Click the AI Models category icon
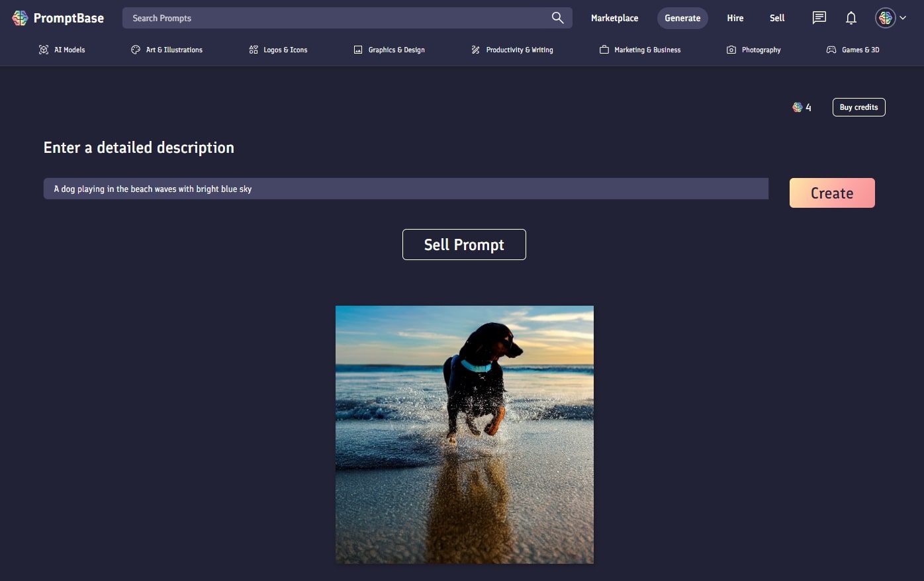This screenshot has height=581, width=924. pos(43,49)
